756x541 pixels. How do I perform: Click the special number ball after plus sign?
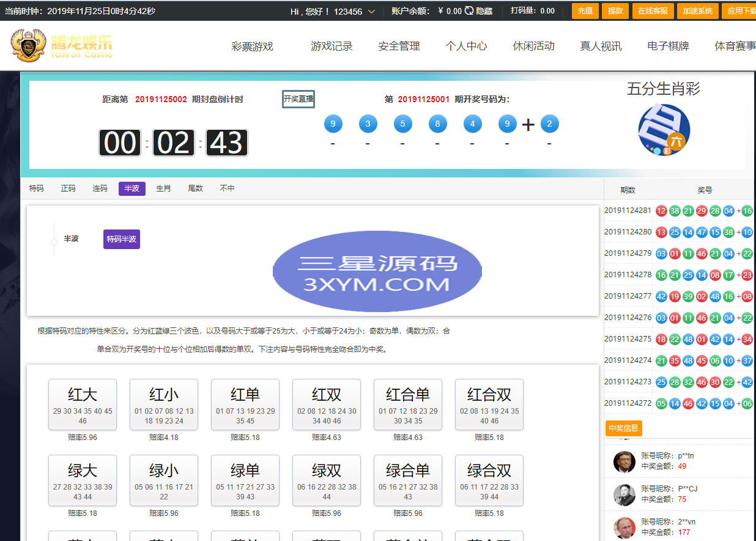(549, 124)
